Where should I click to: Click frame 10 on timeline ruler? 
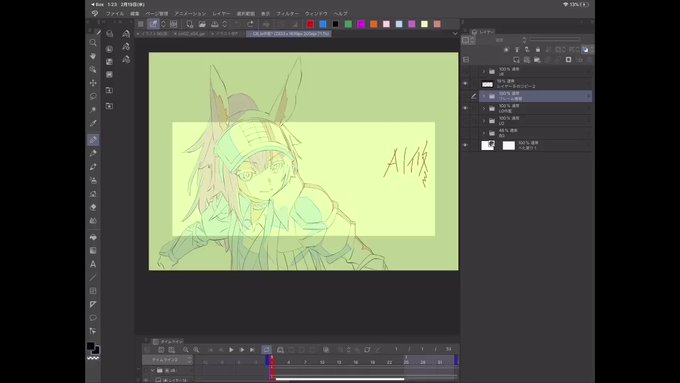pyautogui.click(x=322, y=362)
